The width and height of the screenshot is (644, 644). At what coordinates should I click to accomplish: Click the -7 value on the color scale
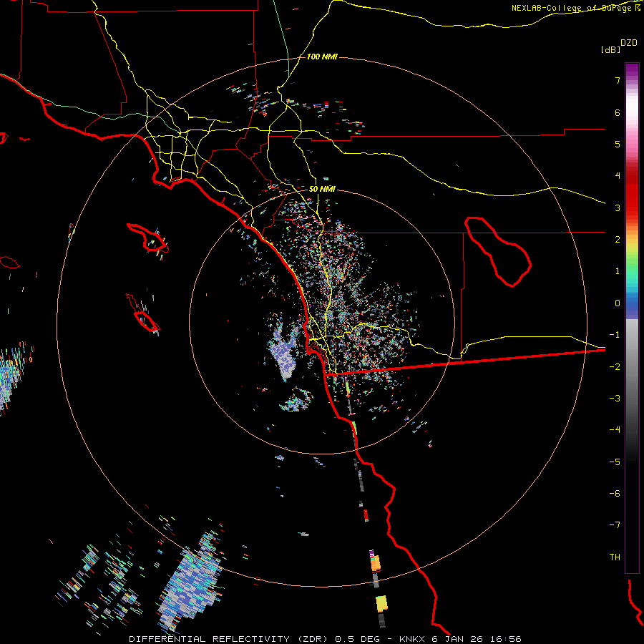tap(615, 525)
